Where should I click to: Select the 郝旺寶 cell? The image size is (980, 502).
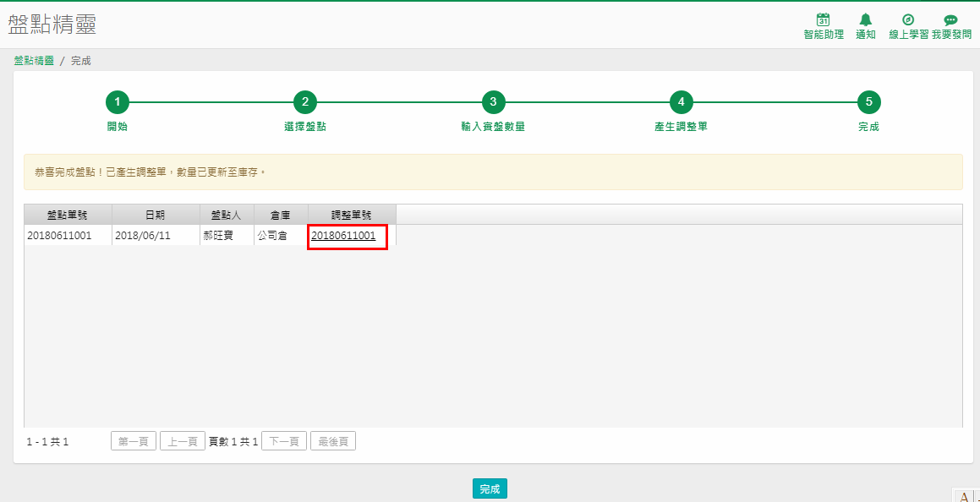coord(227,236)
